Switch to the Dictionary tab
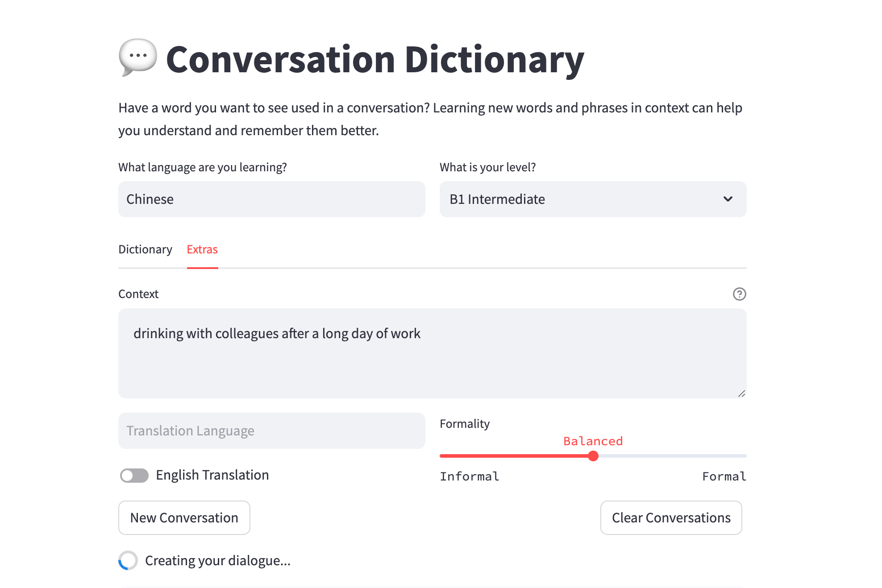The image size is (882, 588). pyautogui.click(x=145, y=249)
